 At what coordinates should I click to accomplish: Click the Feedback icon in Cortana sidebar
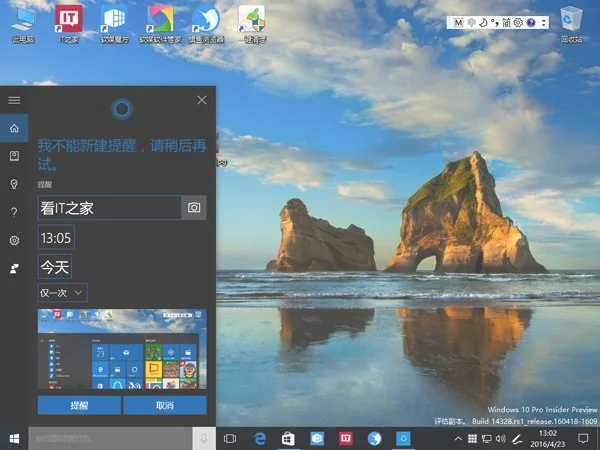click(x=14, y=269)
